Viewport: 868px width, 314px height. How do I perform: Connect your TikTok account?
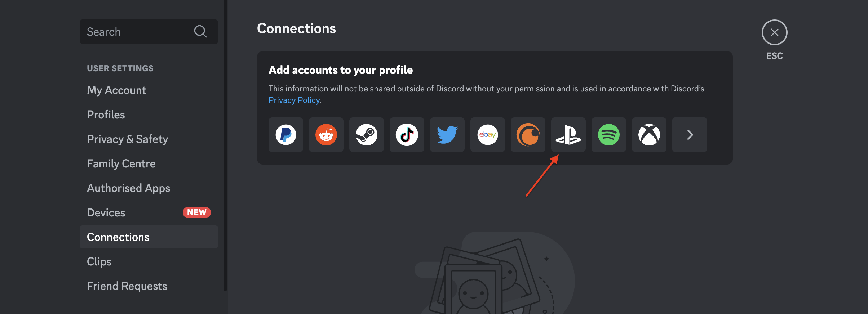click(407, 135)
